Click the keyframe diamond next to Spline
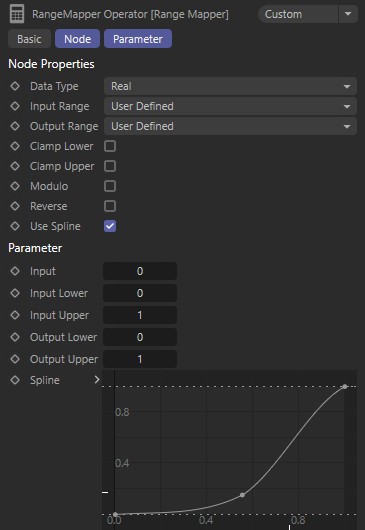Image resolution: width=365 pixels, height=530 pixels. tap(15, 380)
